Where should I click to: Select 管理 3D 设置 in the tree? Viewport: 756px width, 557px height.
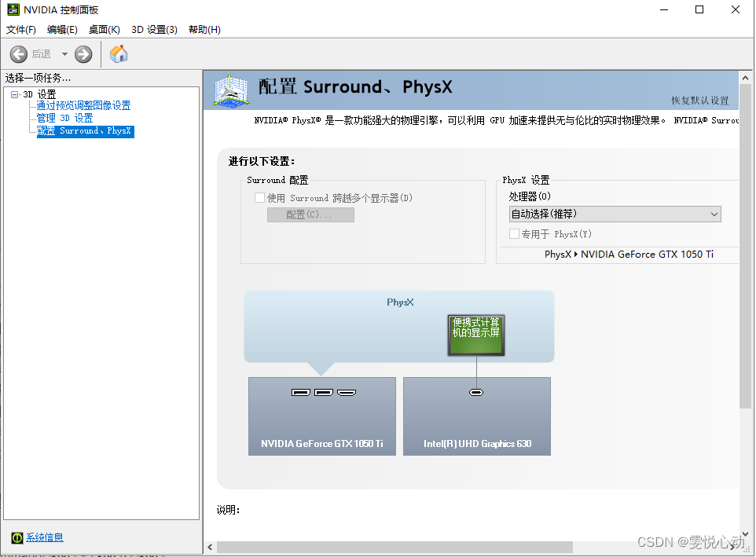[x=64, y=118]
